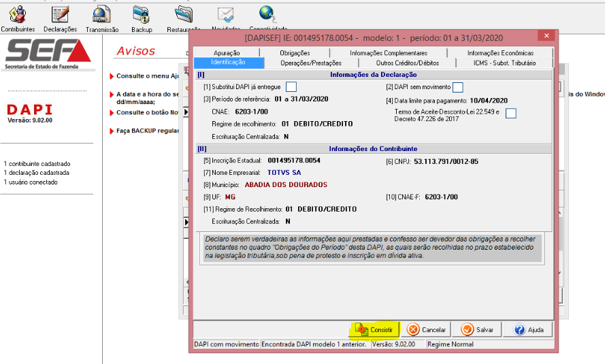Click status bar 'Versão: 9.02.00'
The width and height of the screenshot is (605, 364).
393,344
